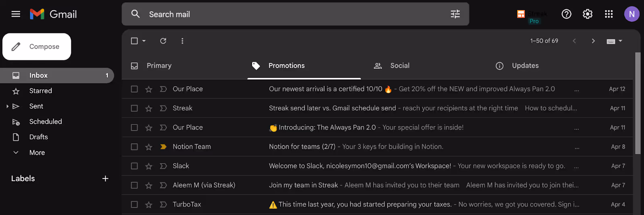Viewport: 644px width, 215px height.
Task: Focus the Search mail field
Action: (295, 14)
